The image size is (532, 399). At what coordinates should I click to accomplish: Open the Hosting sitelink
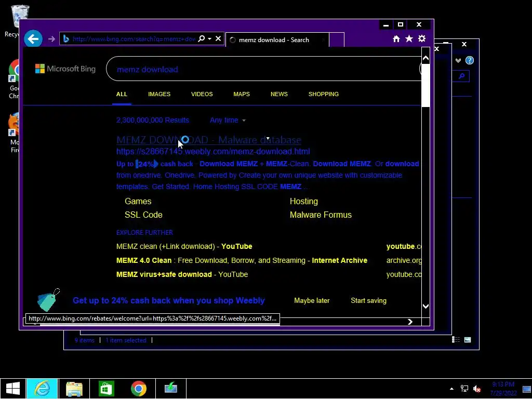pos(303,201)
